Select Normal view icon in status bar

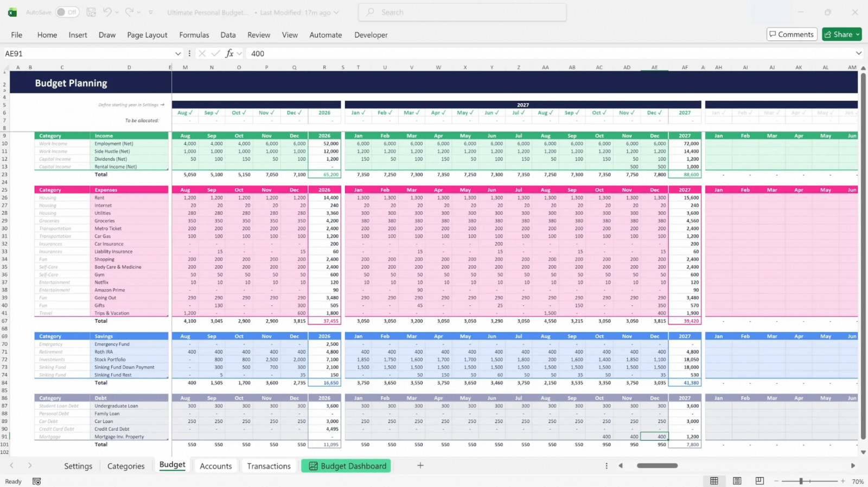click(714, 481)
